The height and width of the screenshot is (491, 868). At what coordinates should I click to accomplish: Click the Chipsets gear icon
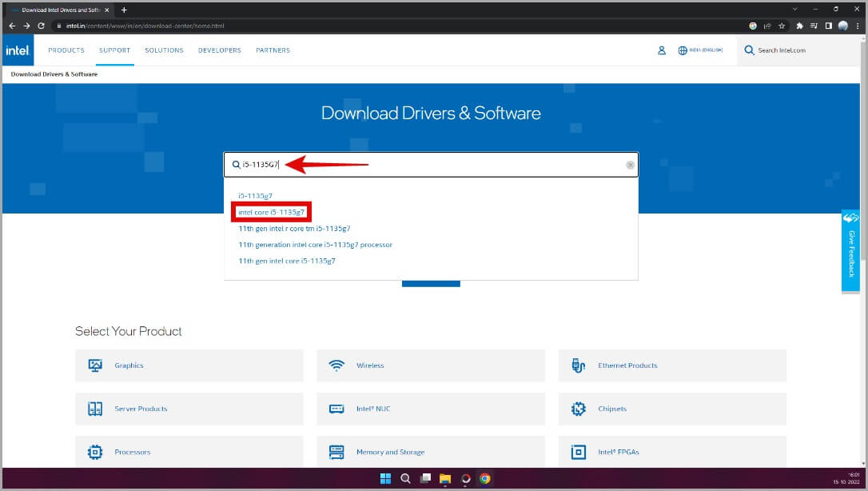point(579,409)
